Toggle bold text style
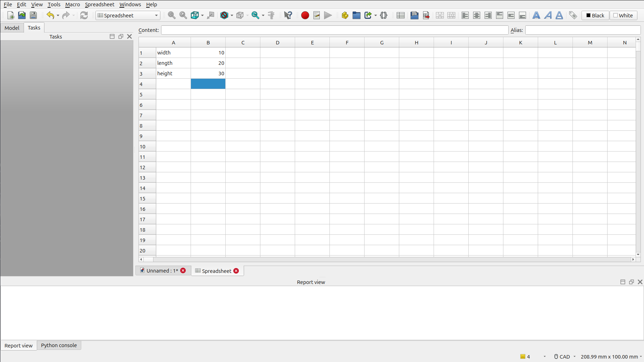Viewport: 644px width, 362px height. pyautogui.click(x=537, y=15)
